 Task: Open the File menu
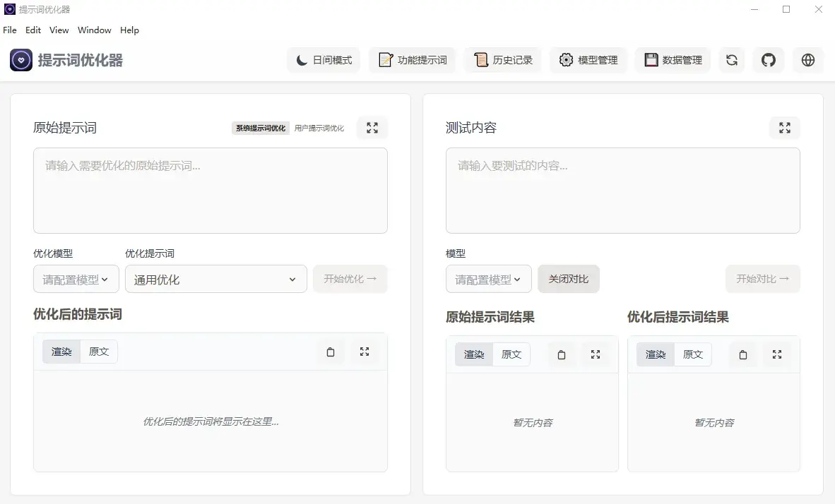point(10,30)
